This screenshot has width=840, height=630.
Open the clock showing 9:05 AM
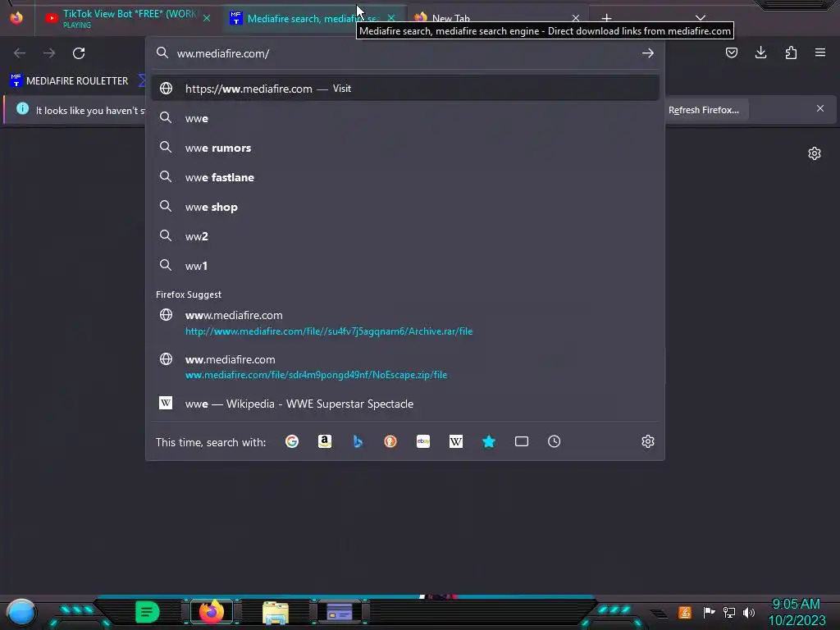(x=797, y=612)
